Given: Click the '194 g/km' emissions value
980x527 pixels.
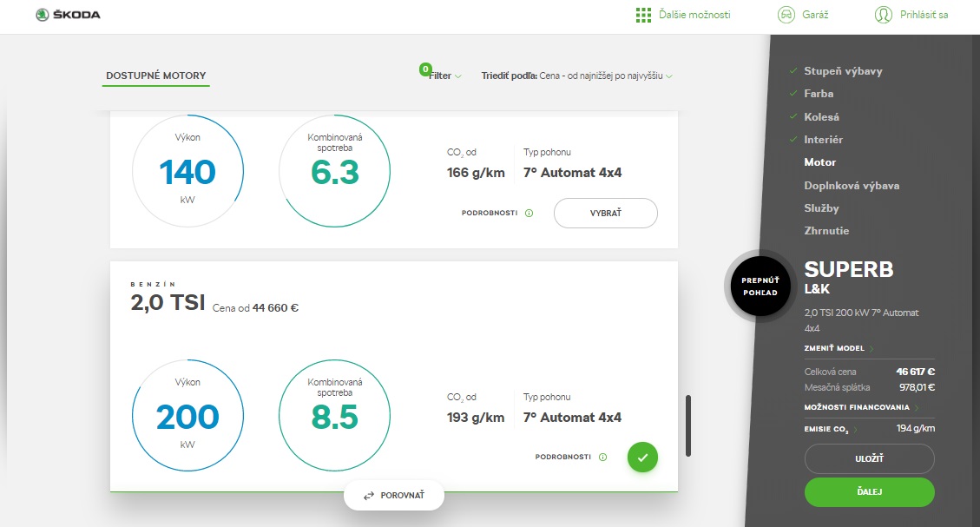Looking at the screenshot, I should pos(916,429).
